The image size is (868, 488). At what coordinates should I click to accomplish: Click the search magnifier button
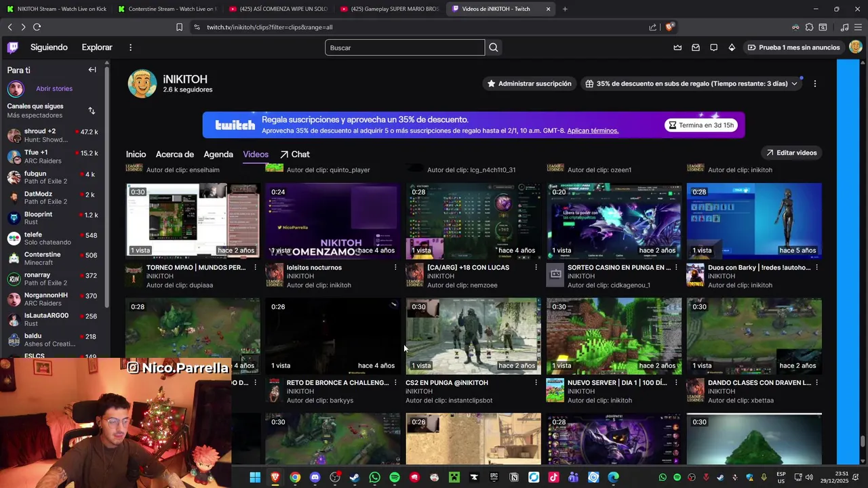[494, 47]
